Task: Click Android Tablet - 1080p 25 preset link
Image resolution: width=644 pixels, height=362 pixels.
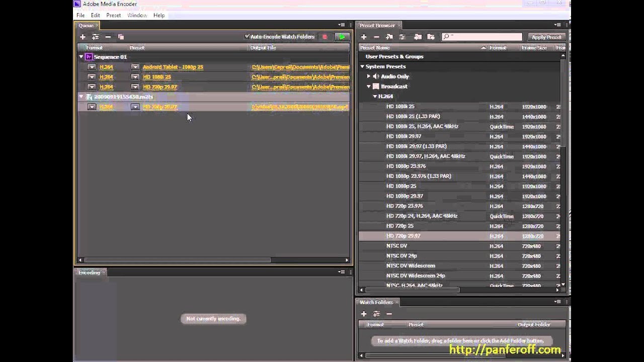Action: pos(173,67)
